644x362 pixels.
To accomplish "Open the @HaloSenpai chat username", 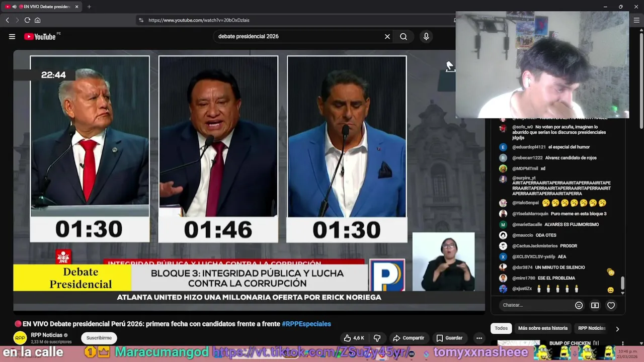I will [x=525, y=203].
